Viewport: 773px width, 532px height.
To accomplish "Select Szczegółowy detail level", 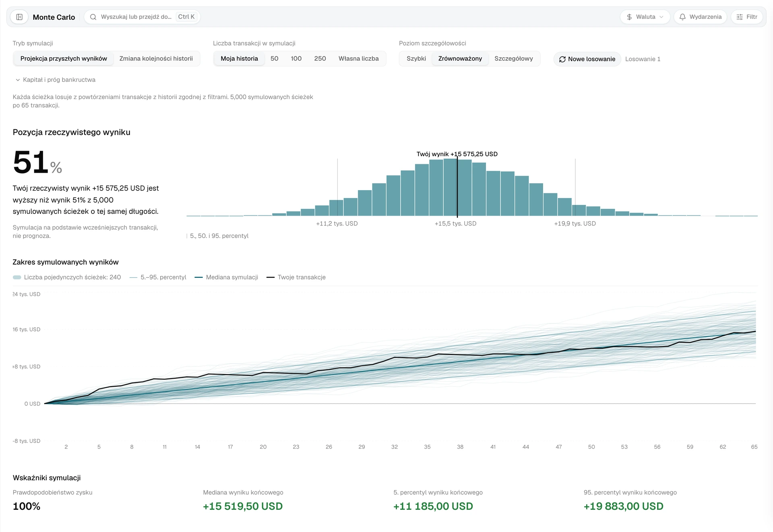I will 513,58.
